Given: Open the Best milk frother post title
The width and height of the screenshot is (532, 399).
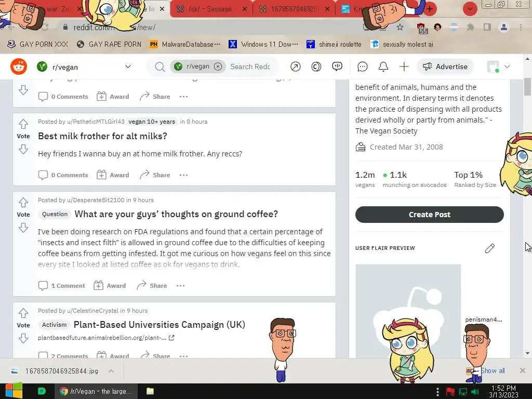Looking at the screenshot, I should pyautogui.click(x=102, y=136).
